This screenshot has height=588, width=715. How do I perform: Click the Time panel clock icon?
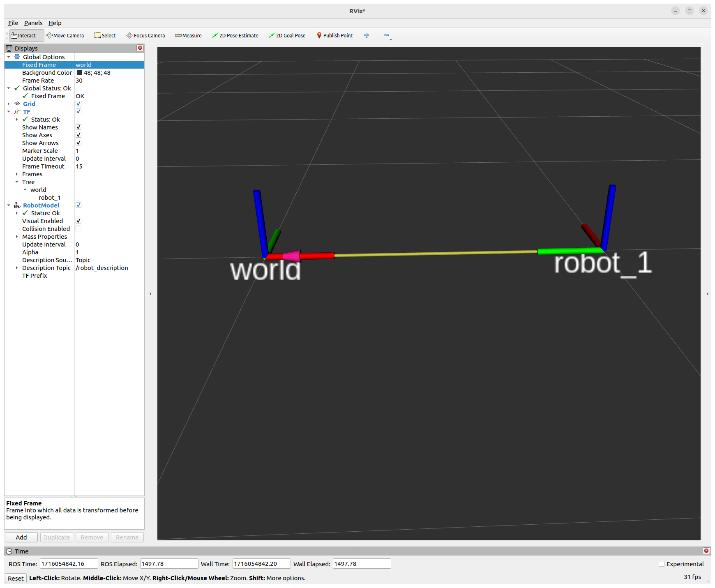pos(9,551)
